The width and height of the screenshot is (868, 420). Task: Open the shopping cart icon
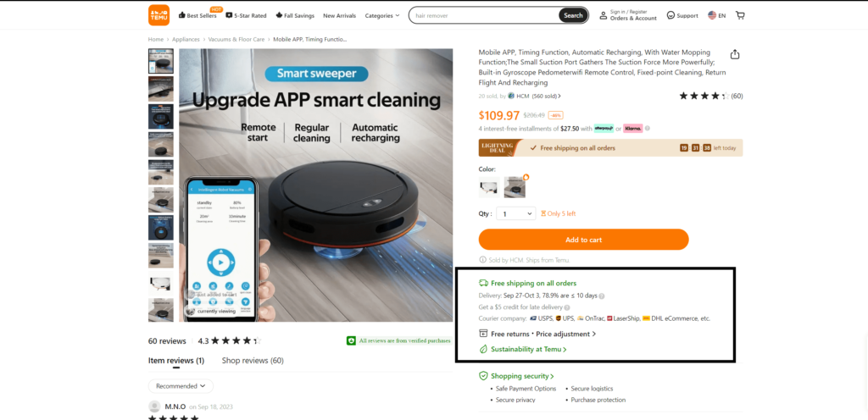click(x=740, y=15)
